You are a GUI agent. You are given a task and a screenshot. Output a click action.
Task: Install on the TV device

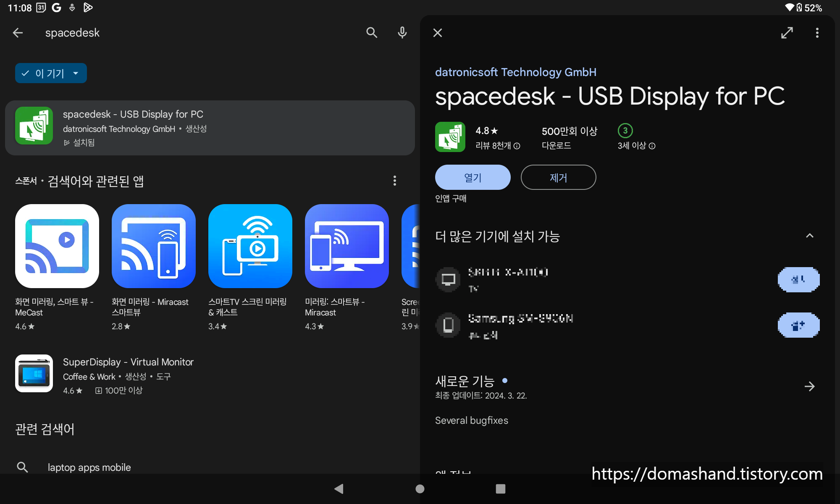point(798,280)
